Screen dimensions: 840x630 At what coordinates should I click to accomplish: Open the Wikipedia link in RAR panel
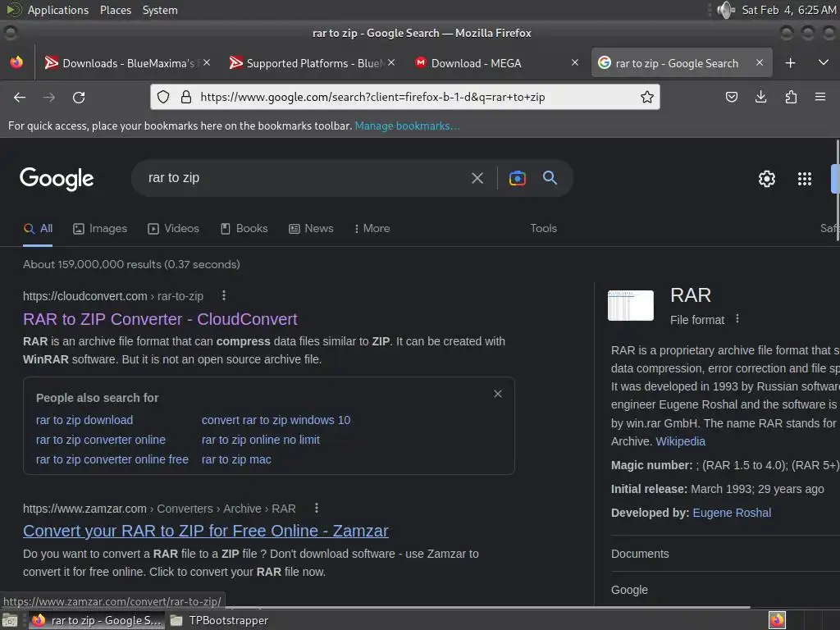click(x=680, y=441)
